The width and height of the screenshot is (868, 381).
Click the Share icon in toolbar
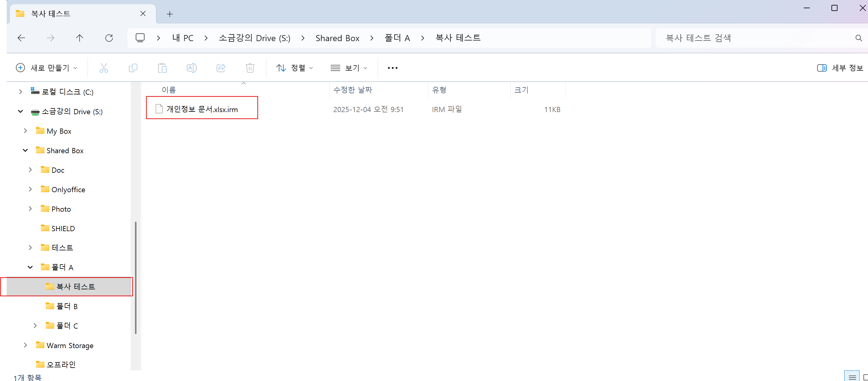[x=221, y=68]
